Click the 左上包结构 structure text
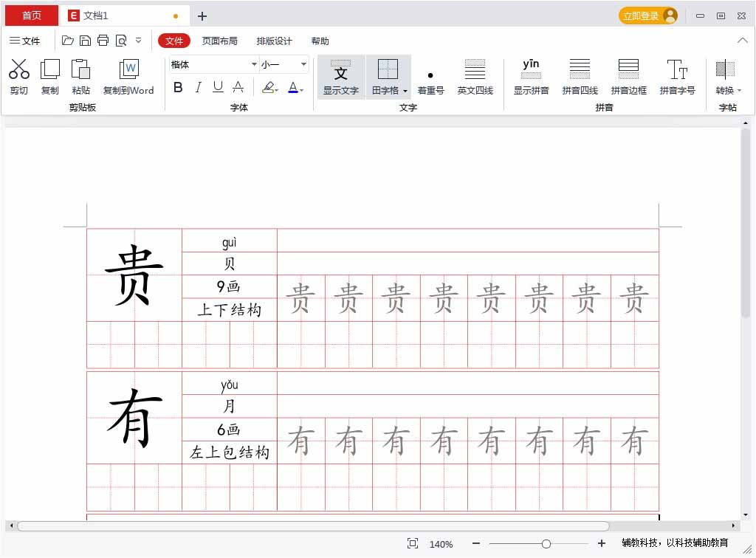The width and height of the screenshot is (756, 558). click(230, 452)
